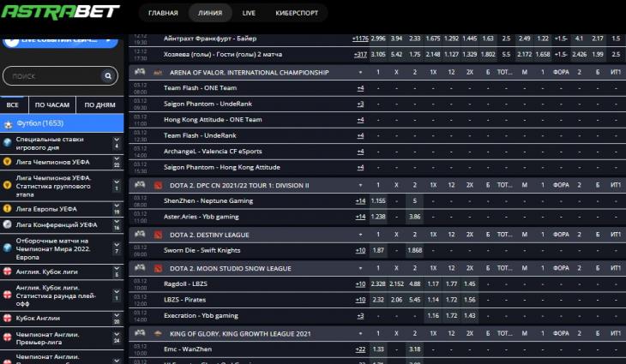Expand more markets for Emc - WanZhen
The height and width of the screenshot is (364, 626).
tap(360, 349)
